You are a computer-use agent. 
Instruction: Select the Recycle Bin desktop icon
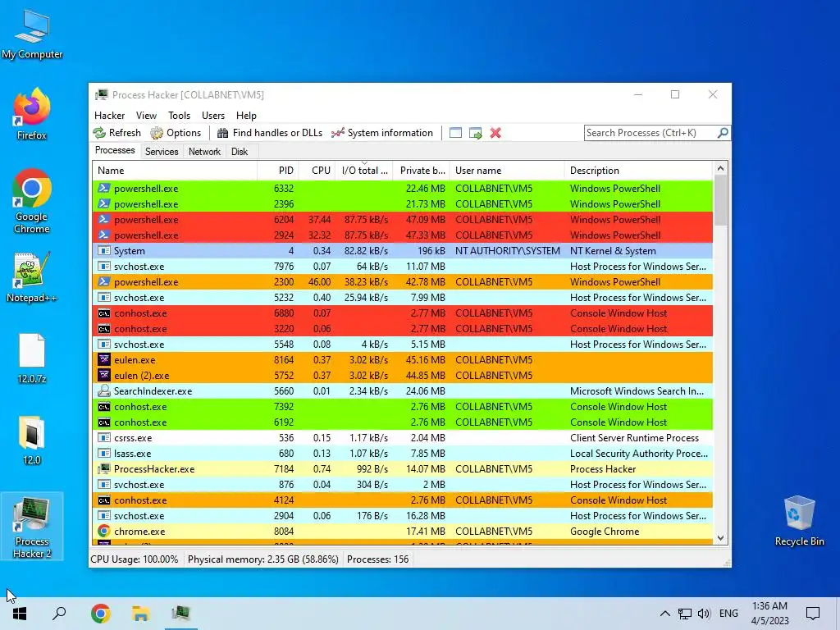(799, 521)
